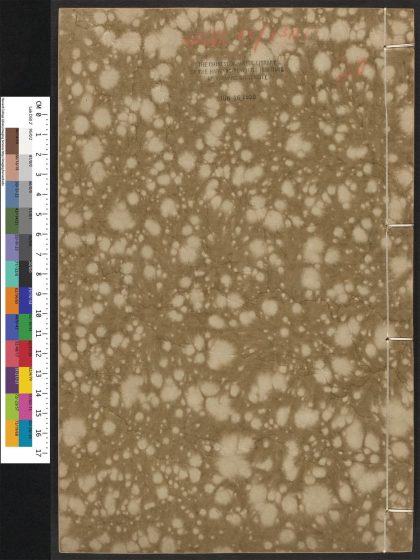Click the yellow swatch near ruler mark 13
Image resolution: width=420 pixels, height=560 pixels.
click(25, 380)
